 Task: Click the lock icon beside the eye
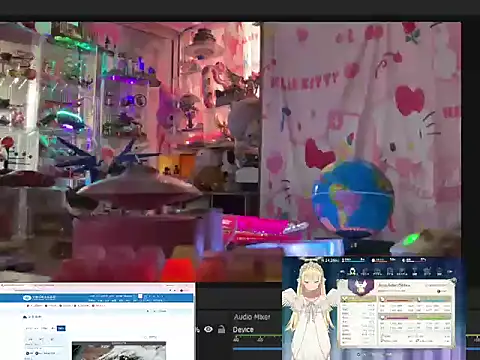tap(221, 329)
